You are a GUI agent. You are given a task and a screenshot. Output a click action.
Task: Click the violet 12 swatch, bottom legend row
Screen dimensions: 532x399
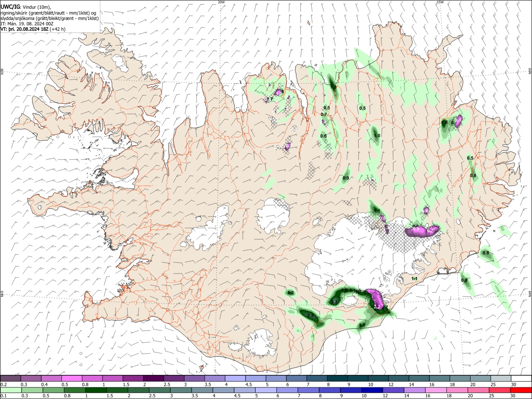point(394,390)
